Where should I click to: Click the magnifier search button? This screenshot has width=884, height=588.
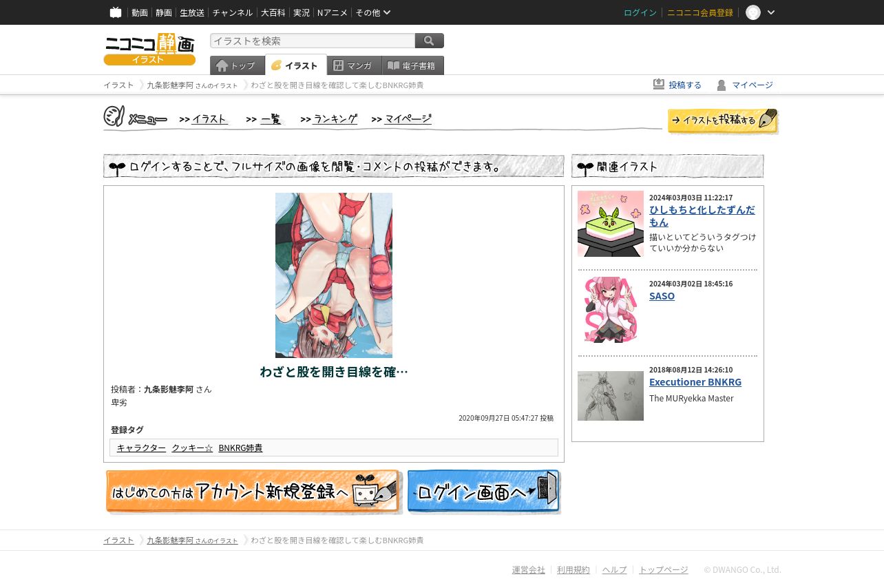point(430,41)
